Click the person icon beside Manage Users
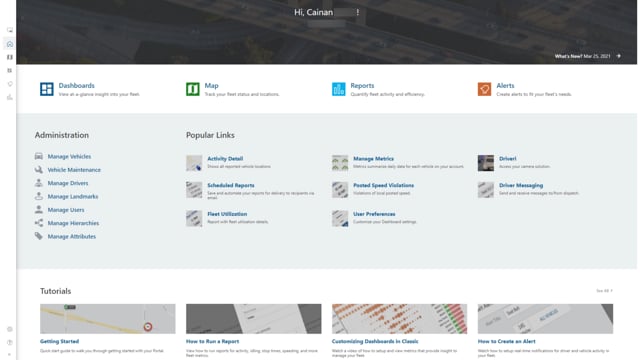The height and width of the screenshot is (360, 640). [x=39, y=209]
